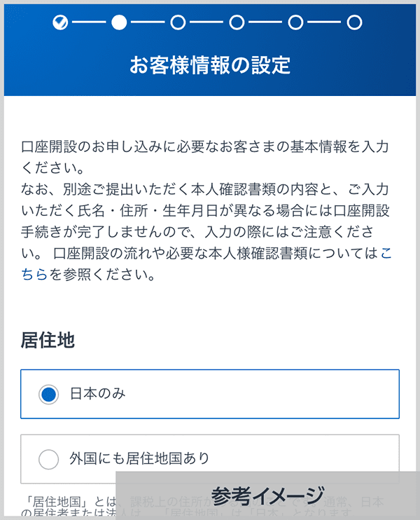Select the fifth step circle in progress bar
The height and width of the screenshot is (520, 420).
point(295,23)
